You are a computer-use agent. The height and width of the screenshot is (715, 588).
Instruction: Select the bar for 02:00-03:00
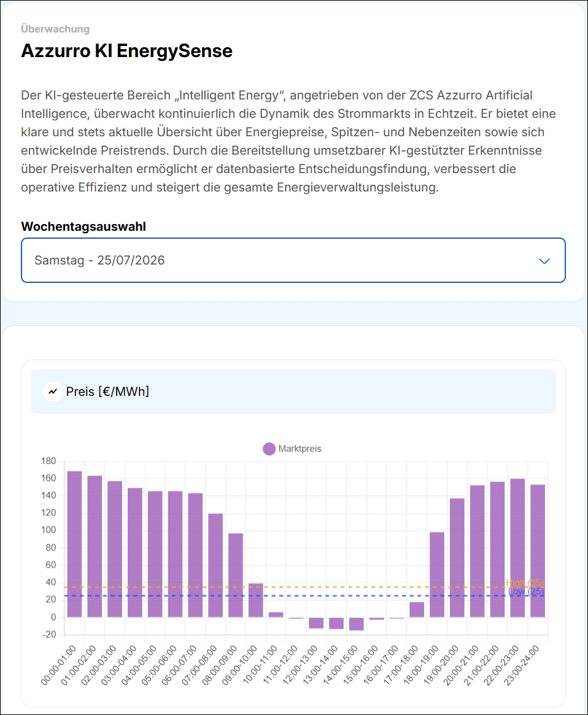pyautogui.click(x=115, y=549)
